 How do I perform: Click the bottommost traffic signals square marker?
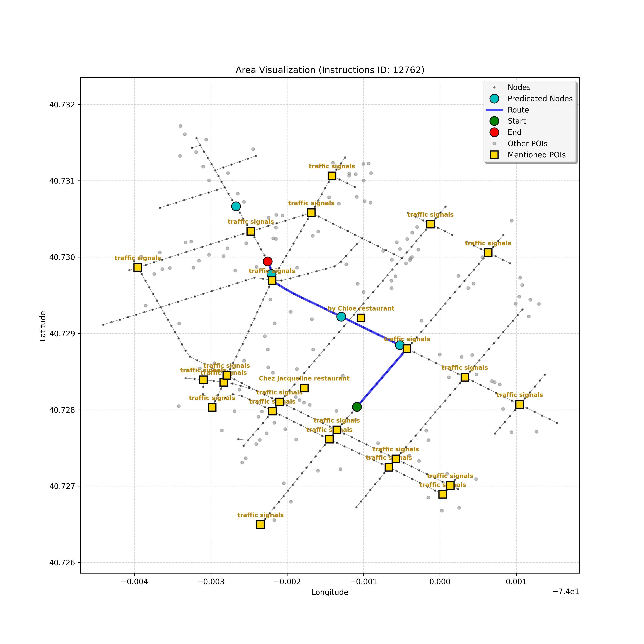tap(260, 524)
